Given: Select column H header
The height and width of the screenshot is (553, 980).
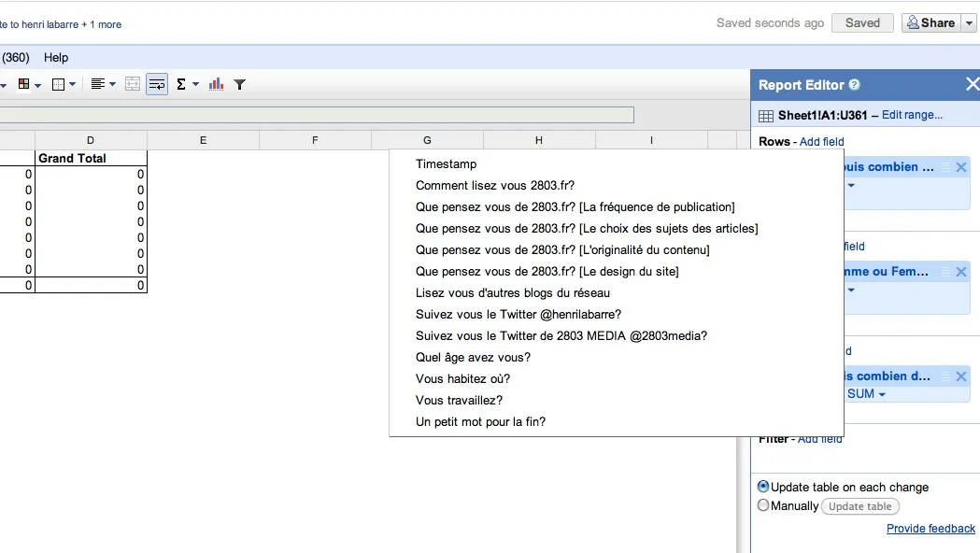Looking at the screenshot, I should 539,141.
